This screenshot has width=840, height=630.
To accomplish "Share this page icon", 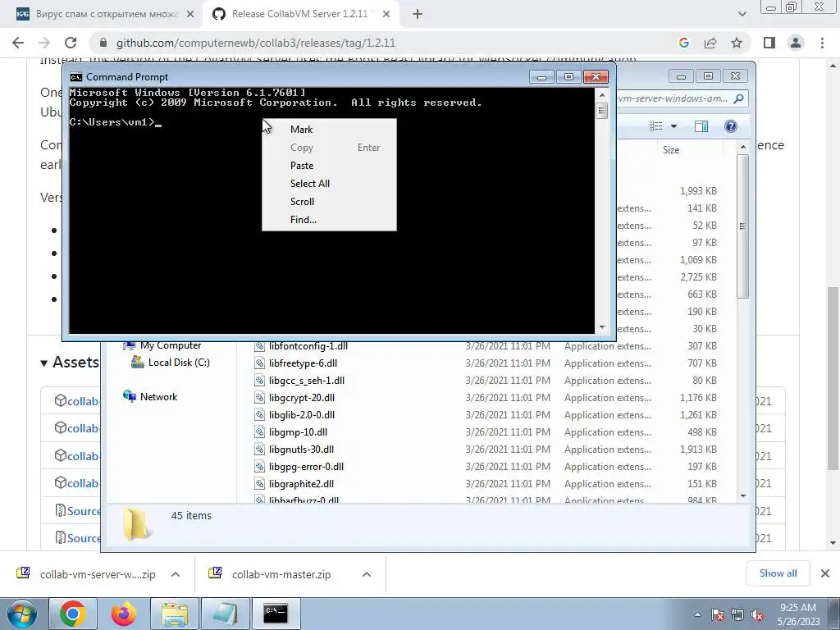I will pos(710,43).
